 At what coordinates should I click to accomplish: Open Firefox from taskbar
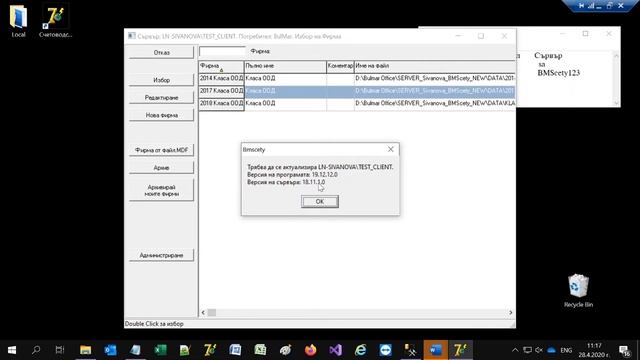pyautogui.click(x=310, y=350)
